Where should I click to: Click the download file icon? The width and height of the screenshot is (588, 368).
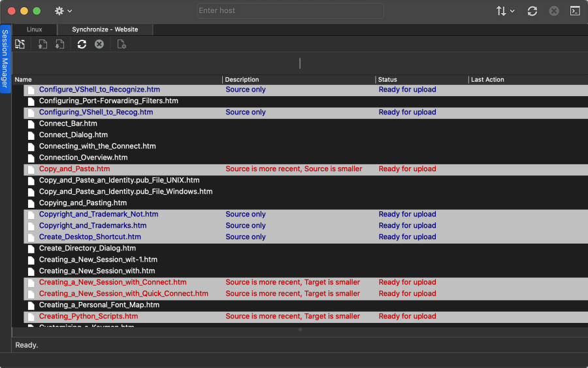click(x=59, y=44)
